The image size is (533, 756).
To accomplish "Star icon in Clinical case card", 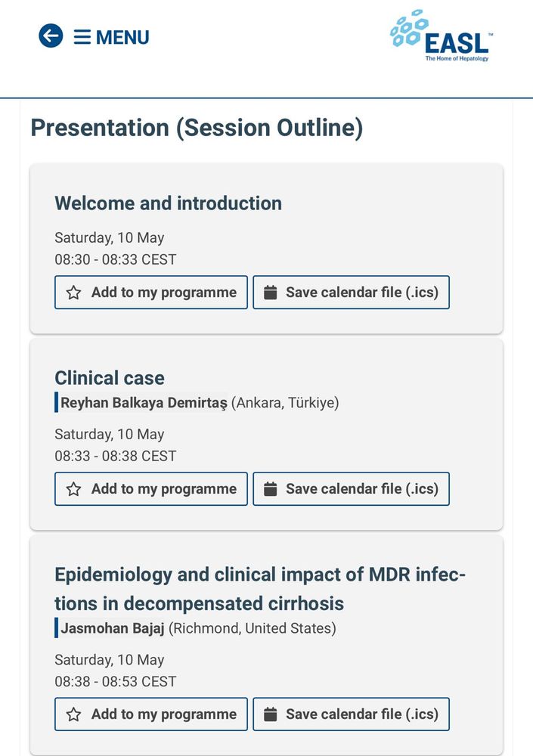I will [73, 489].
